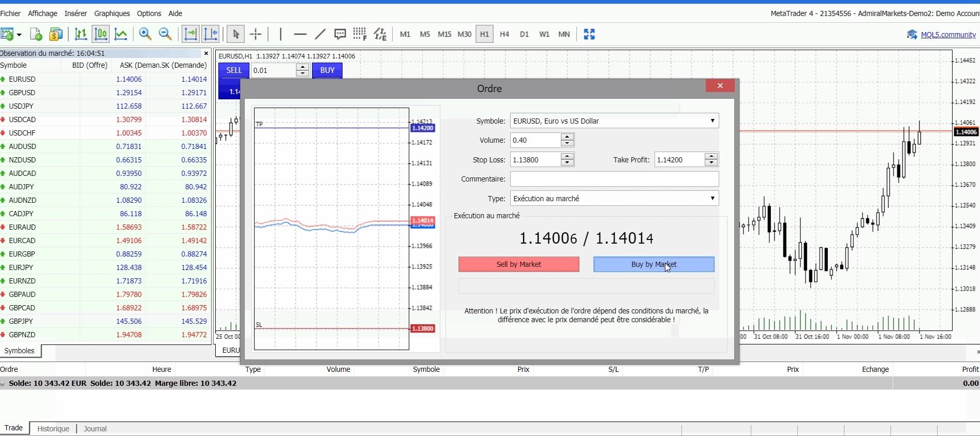The width and height of the screenshot is (980, 436).
Task: Click the blue BUY one-click button
Action: (327, 70)
